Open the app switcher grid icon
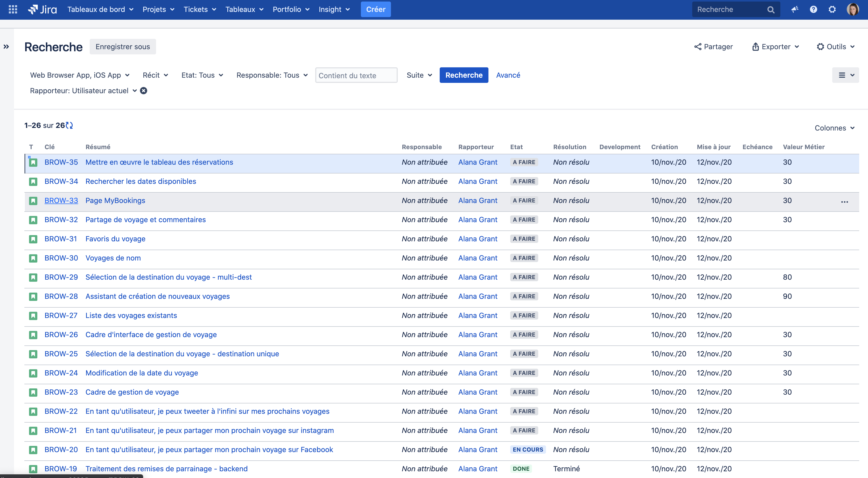Screen dimensions: 868x478 coord(13,9)
